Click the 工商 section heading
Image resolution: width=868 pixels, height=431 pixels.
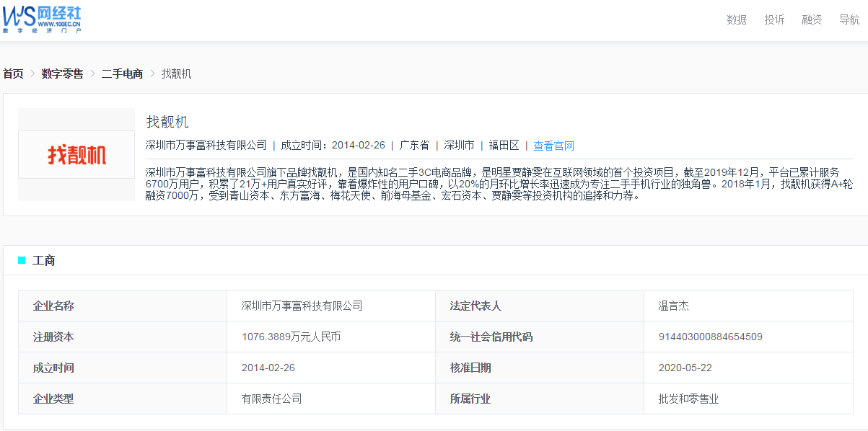pos(44,260)
